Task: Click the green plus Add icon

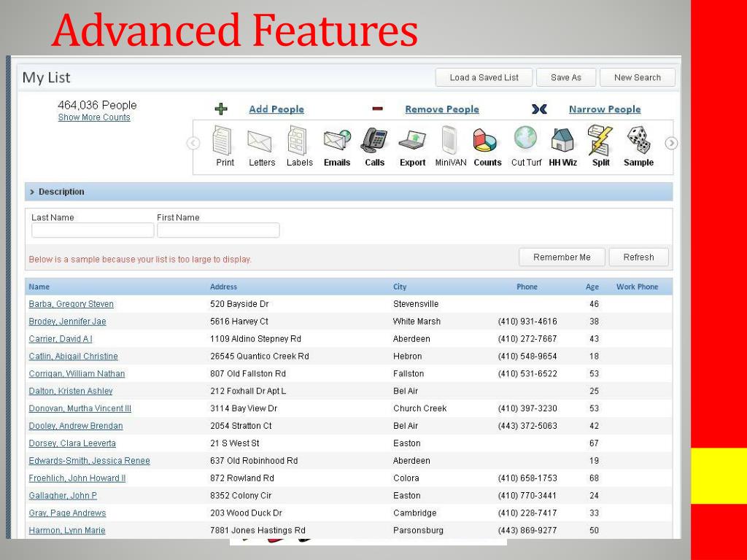Action: point(221,109)
